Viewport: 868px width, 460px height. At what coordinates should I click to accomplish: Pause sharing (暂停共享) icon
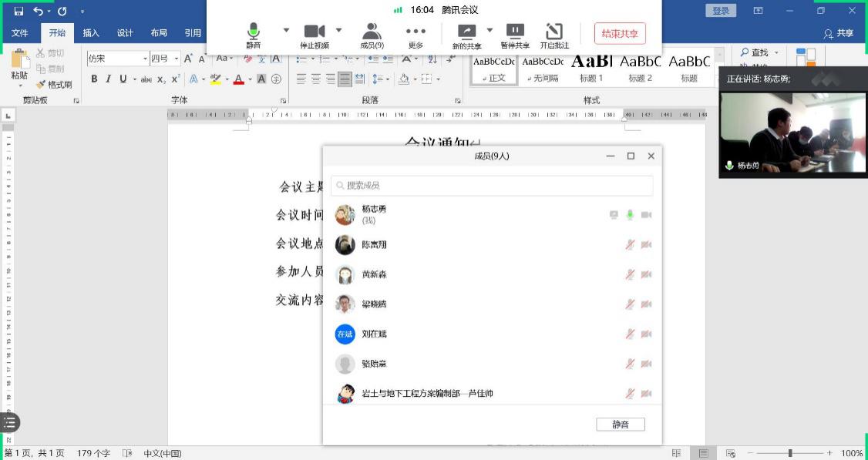point(514,32)
